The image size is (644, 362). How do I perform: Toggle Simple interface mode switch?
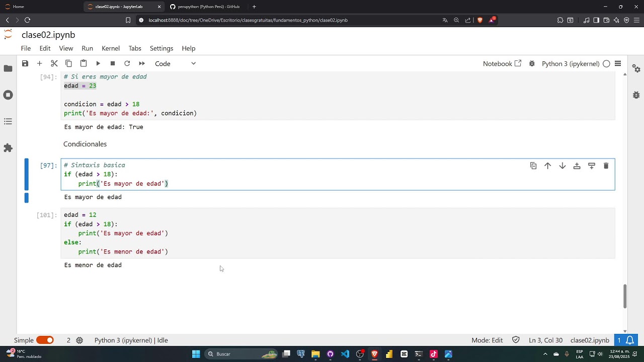[45, 340]
